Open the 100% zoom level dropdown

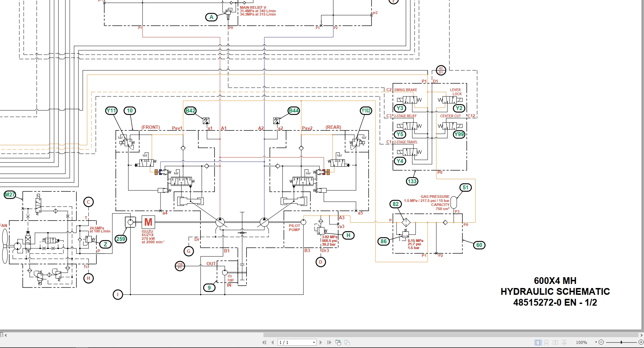tap(596, 342)
